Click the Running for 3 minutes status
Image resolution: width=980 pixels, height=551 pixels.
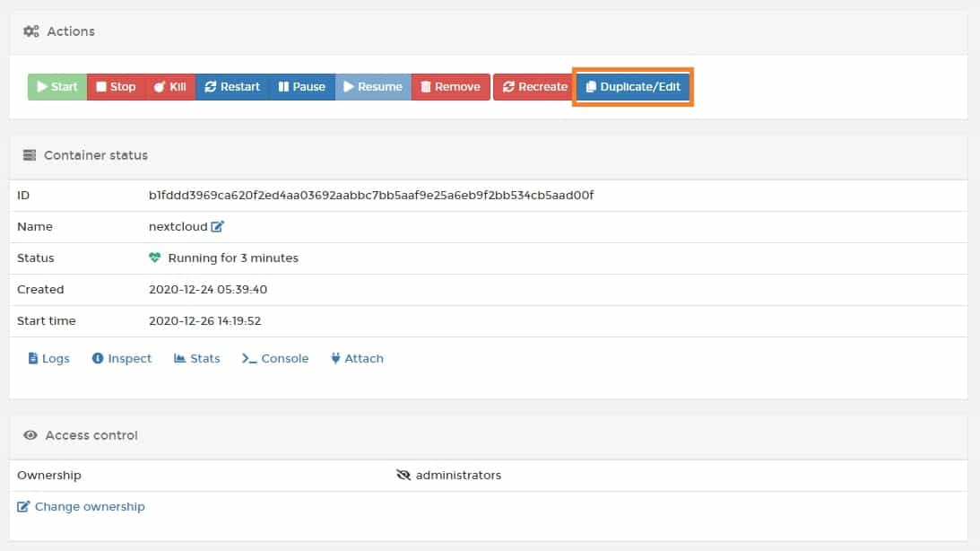(233, 258)
